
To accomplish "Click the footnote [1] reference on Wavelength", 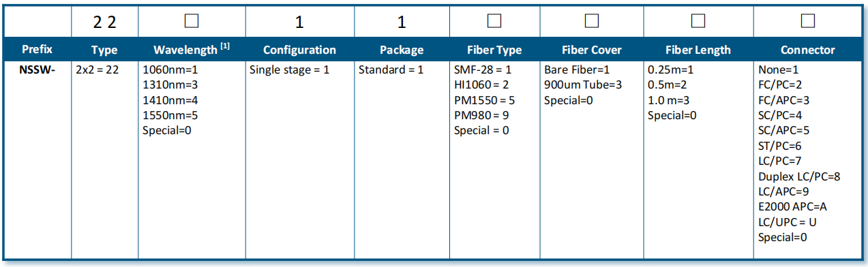I will (224, 46).
